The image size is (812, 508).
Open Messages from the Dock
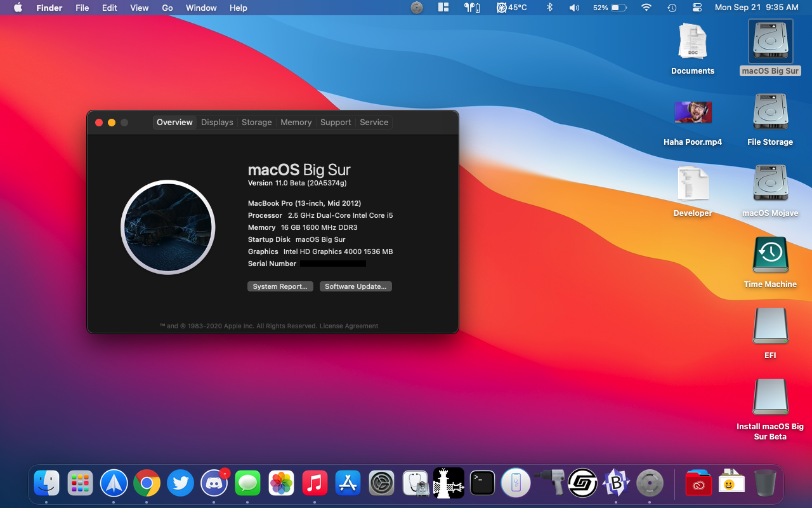(247, 483)
